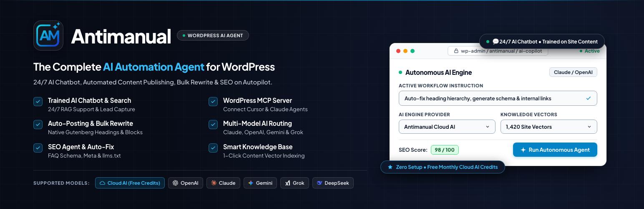
Task: Click the Native Gutenberg Headings & Blocks text
Action: pyautogui.click(x=95, y=132)
